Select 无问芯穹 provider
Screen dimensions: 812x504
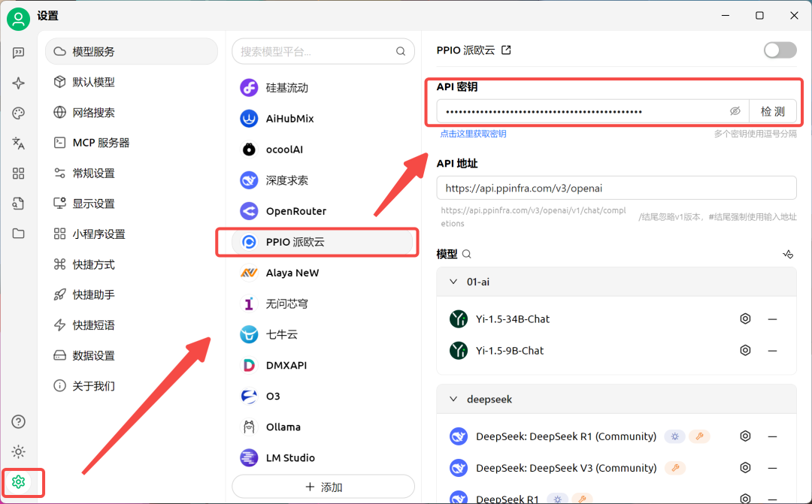click(323, 303)
